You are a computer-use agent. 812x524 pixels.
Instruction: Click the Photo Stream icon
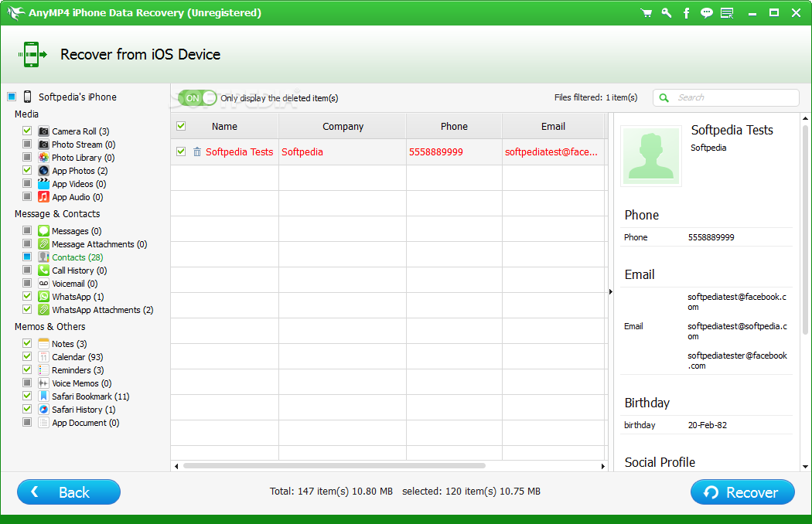point(43,145)
